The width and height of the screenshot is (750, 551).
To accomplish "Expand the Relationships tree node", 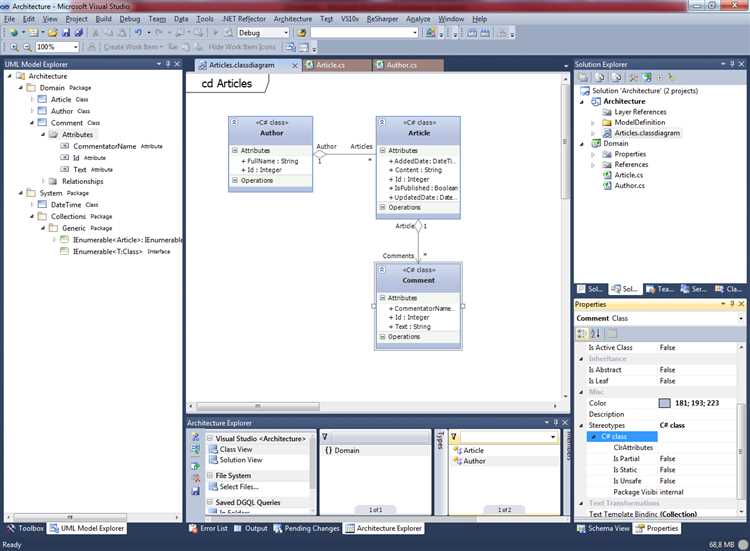I will click(x=43, y=181).
